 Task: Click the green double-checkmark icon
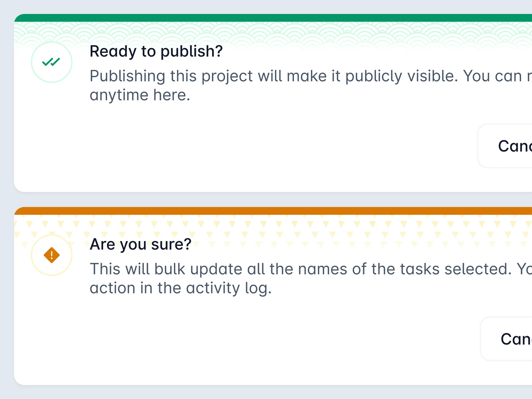(x=52, y=62)
